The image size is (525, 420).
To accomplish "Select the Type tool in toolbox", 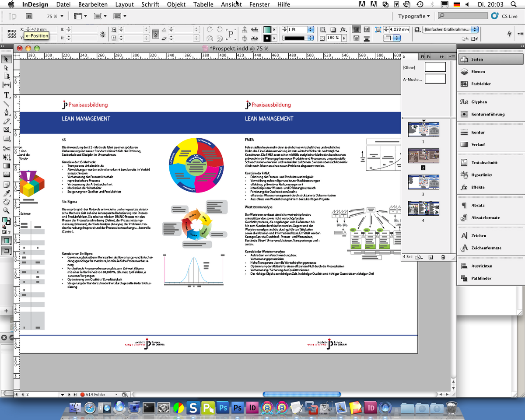I will (7, 95).
